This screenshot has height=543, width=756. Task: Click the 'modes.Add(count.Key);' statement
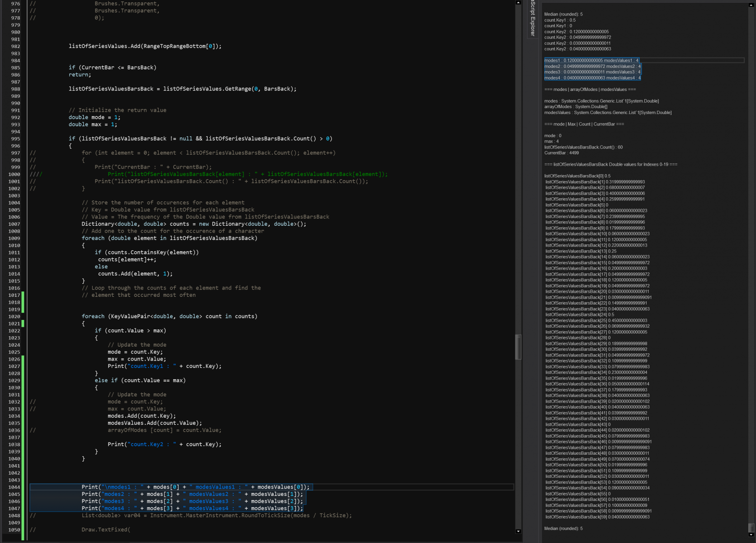tap(142, 416)
